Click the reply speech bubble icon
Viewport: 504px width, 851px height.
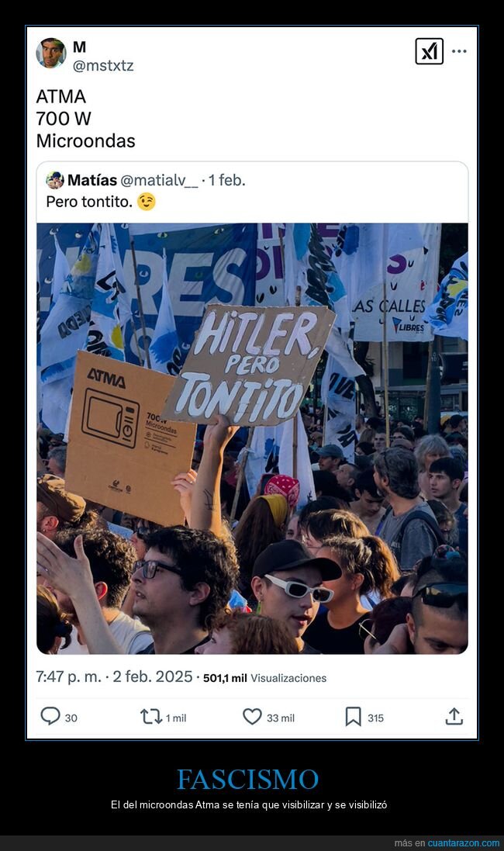[x=50, y=716]
